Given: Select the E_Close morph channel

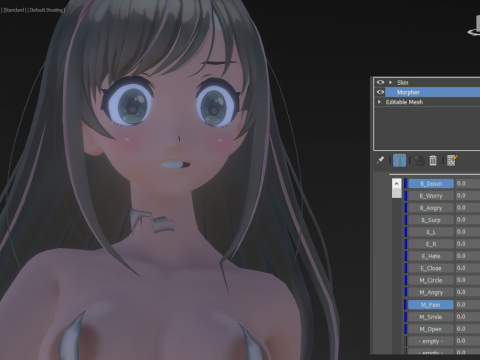Looking at the screenshot, I should coord(431,268).
